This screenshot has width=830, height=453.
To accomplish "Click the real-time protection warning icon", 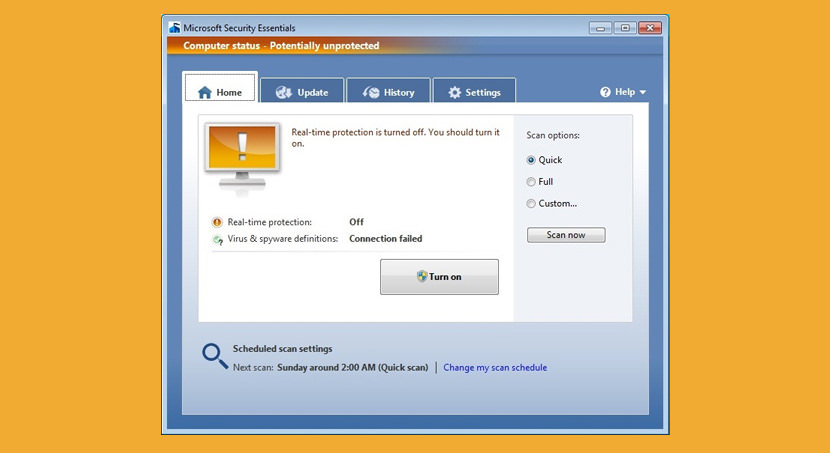I will 217,222.
